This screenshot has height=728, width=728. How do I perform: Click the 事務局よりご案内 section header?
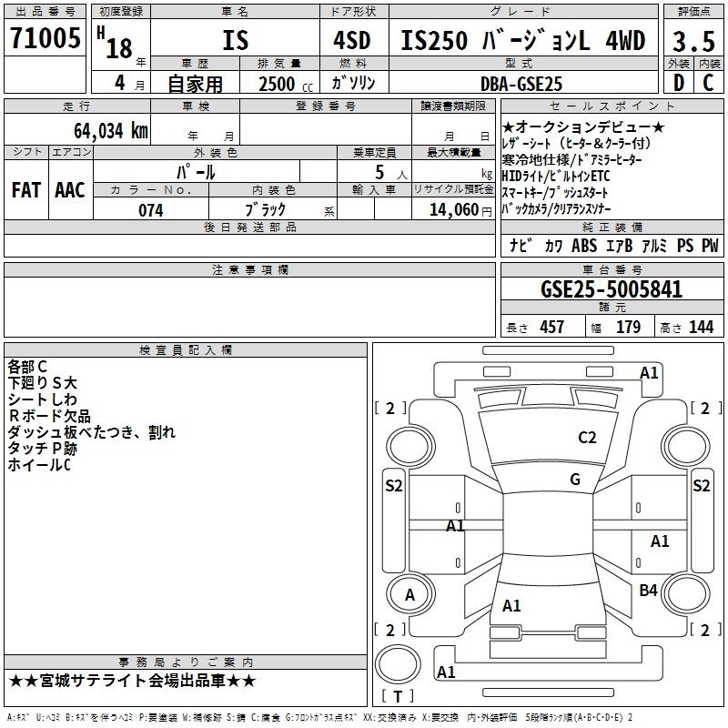tap(186, 662)
